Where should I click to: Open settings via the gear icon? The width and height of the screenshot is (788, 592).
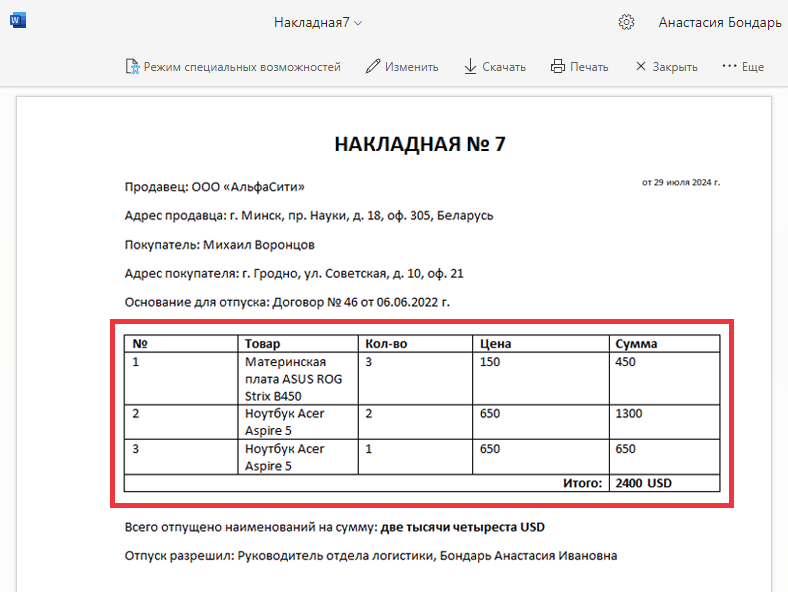click(x=626, y=22)
